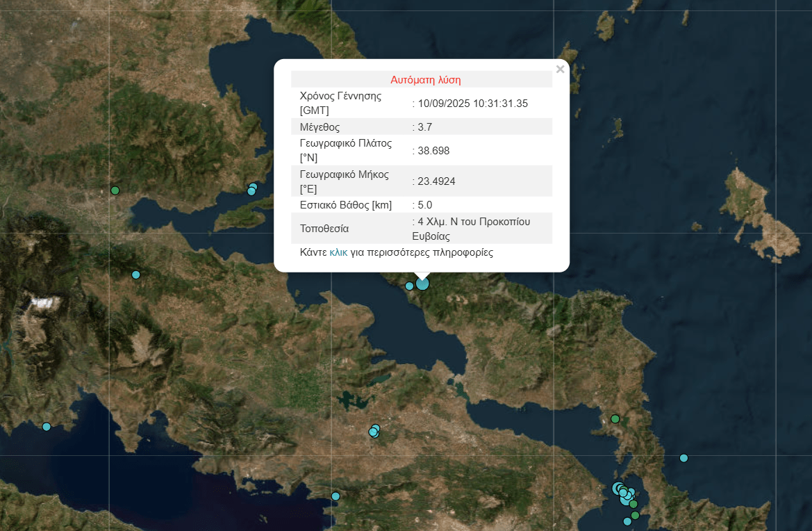Select the upper green marker in the southeast cluster
Image resolution: width=812 pixels, height=531 pixels.
[633, 504]
